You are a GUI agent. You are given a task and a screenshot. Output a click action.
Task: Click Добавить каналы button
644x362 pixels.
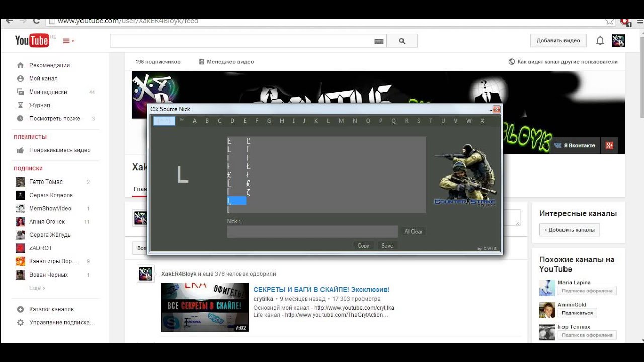[x=570, y=230]
